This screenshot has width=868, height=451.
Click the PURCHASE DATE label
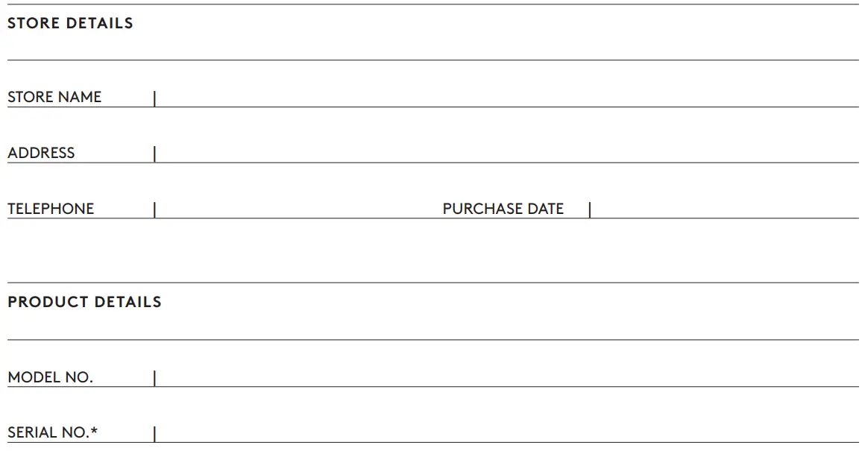(x=503, y=209)
